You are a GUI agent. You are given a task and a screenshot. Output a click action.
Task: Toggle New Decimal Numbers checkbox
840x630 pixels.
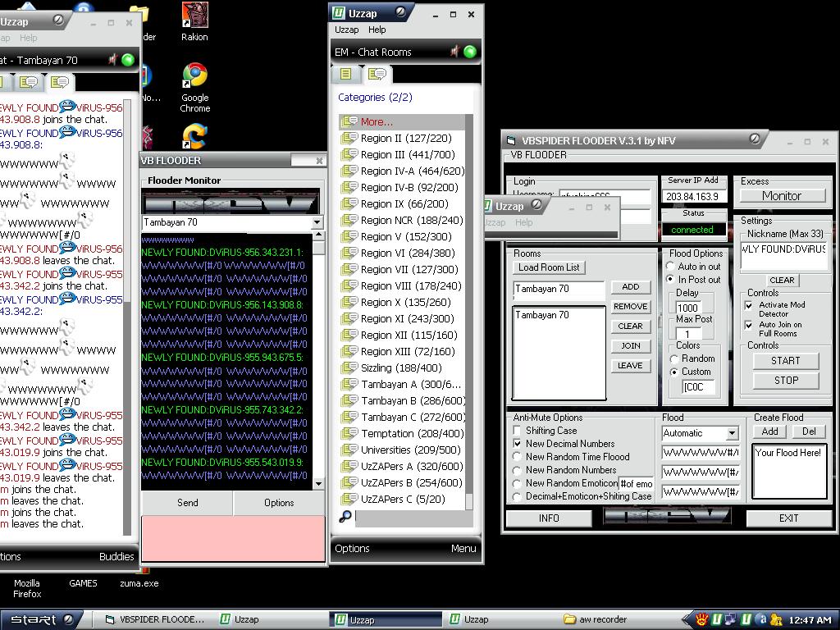point(517,444)
